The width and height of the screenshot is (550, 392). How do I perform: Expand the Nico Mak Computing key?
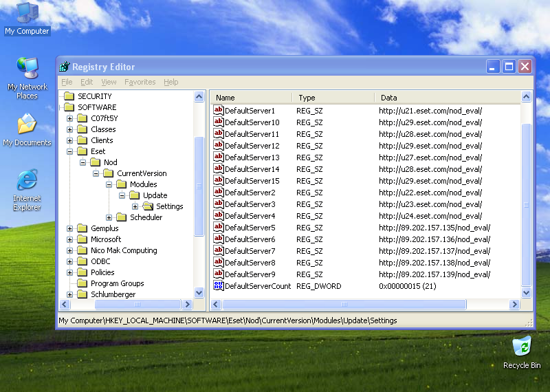click(70, 250)
